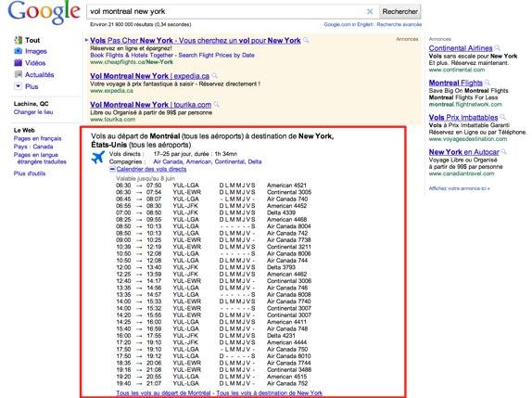Open Vols Pas Cher New York ad
This screenshot has height=398, width=532.
196,41
